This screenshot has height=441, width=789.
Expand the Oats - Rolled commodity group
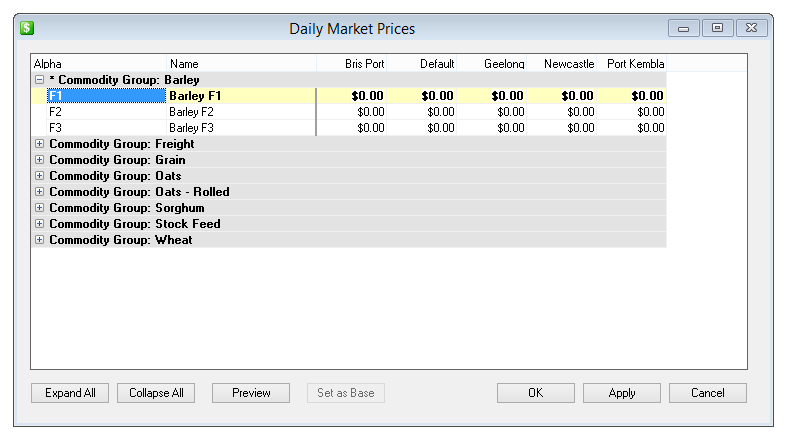point(39,192)
